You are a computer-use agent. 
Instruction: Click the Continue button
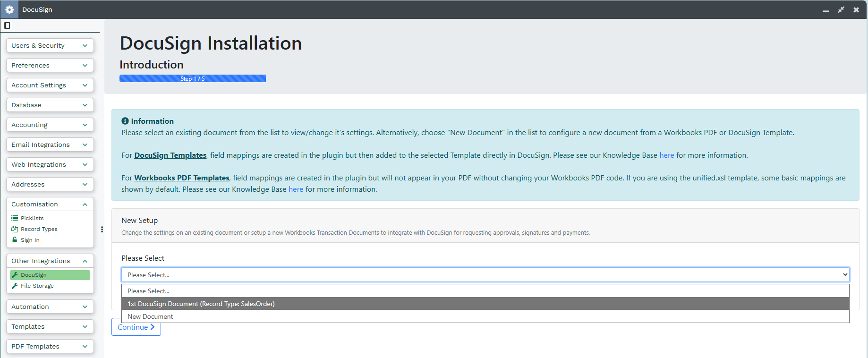tap(136, 327)
